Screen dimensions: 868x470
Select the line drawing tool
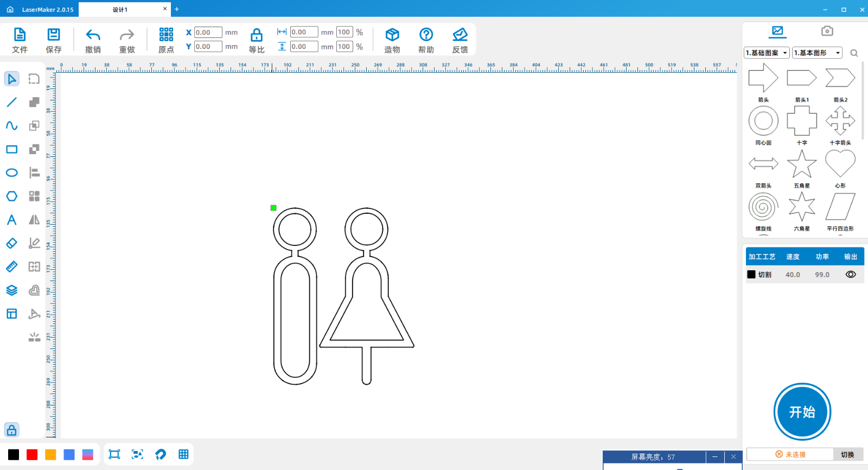pos(11,102)
